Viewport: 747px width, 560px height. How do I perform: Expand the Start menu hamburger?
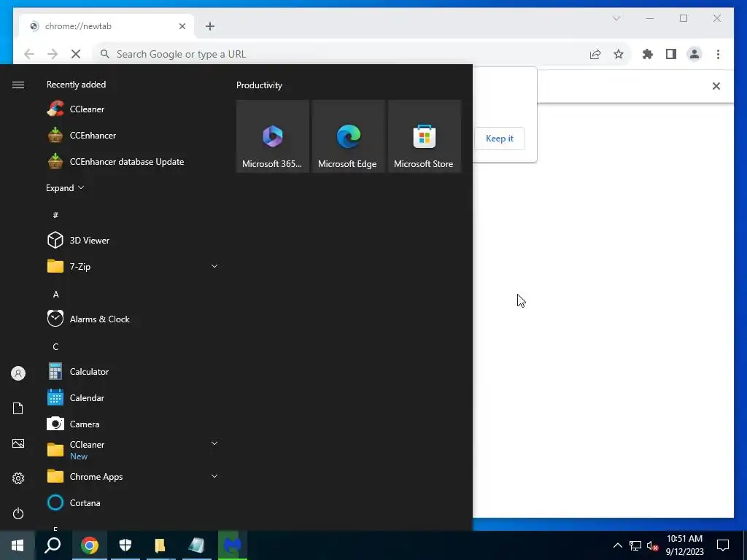tap(18, 85)
